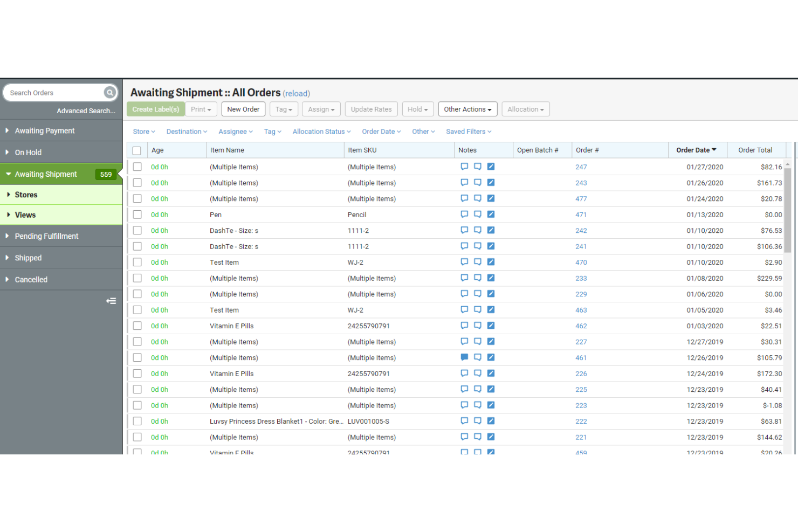Open left-tailed note bubble for order 243
Screen dimensions: 798x532
coord(464,183)
